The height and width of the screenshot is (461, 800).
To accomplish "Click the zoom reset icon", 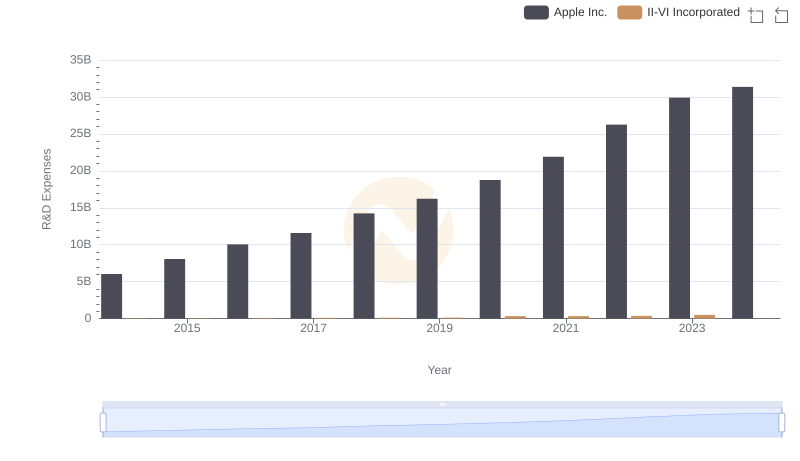I will [782, 15].
